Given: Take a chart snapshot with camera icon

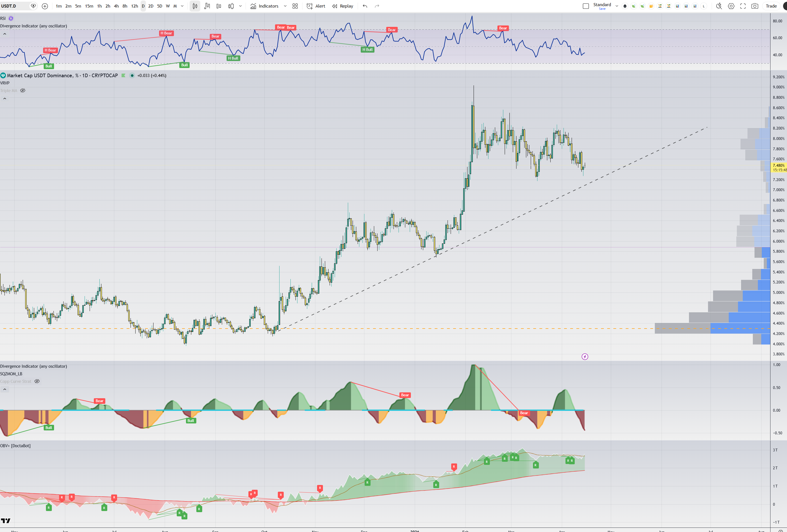Looking at the screenshot, I should click(x=755, y=6).
